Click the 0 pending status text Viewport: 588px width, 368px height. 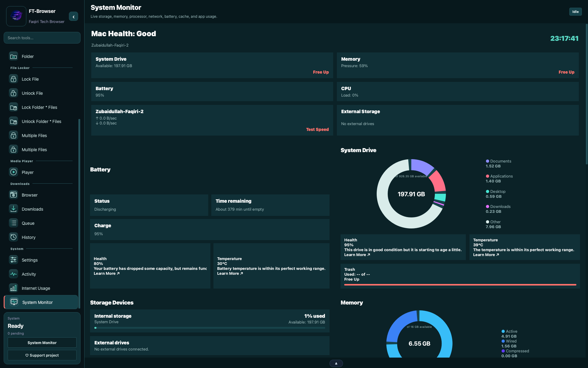tap(16, 334)
